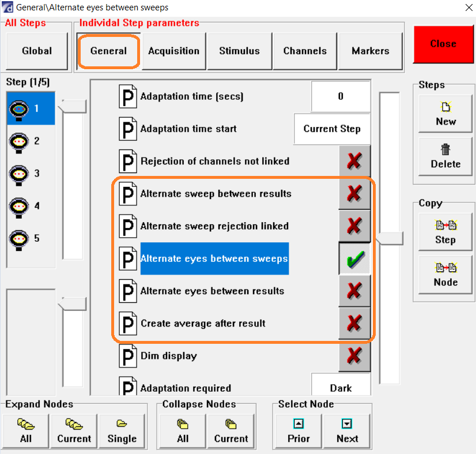
Task: Click the step list slider handle
Action: click(72, 106)
